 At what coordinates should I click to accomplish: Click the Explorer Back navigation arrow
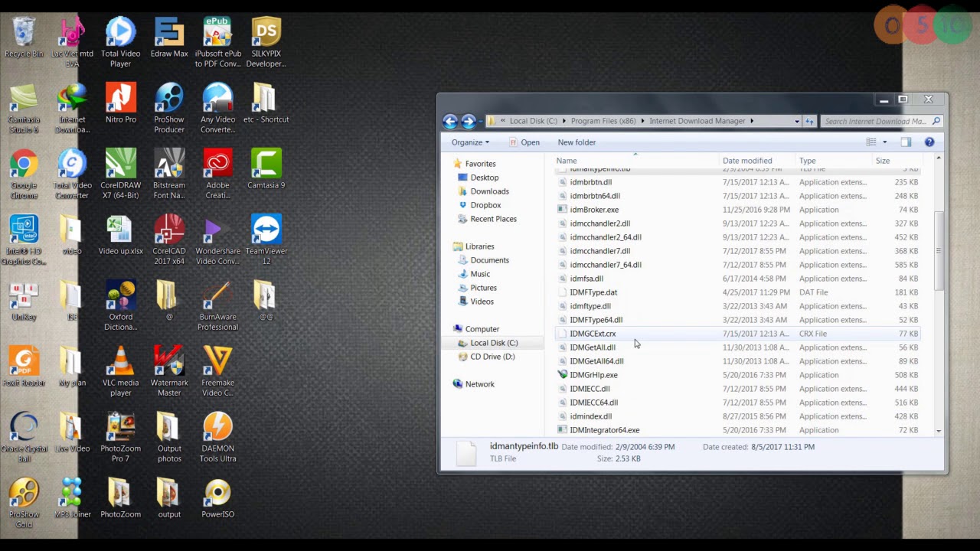450,121
